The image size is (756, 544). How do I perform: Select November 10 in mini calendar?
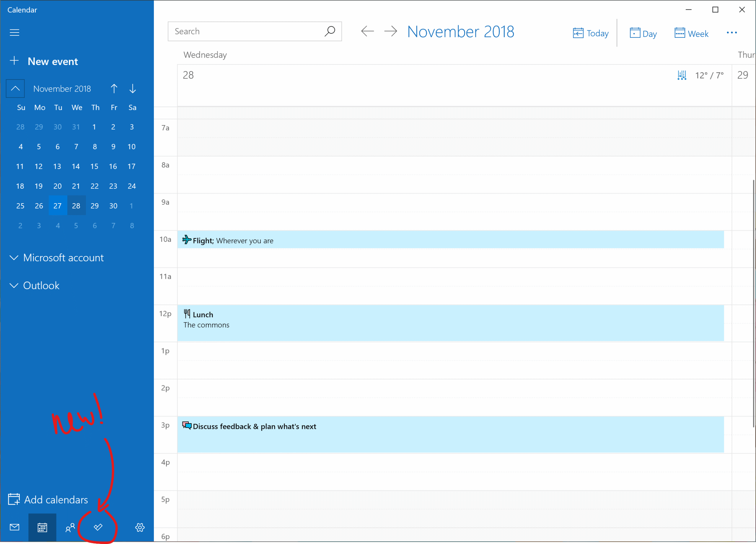(132, 147)
